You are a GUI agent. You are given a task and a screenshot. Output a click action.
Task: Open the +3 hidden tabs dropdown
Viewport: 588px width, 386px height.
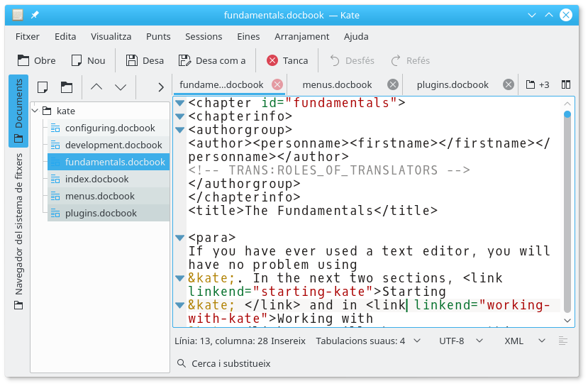[537, 84]
